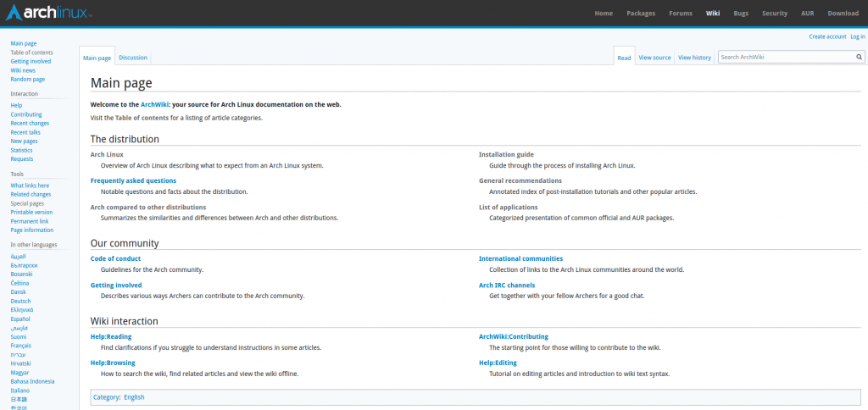868x410 pixels.
Task: Switch language to Deutsch
Action: pos(20,301)
